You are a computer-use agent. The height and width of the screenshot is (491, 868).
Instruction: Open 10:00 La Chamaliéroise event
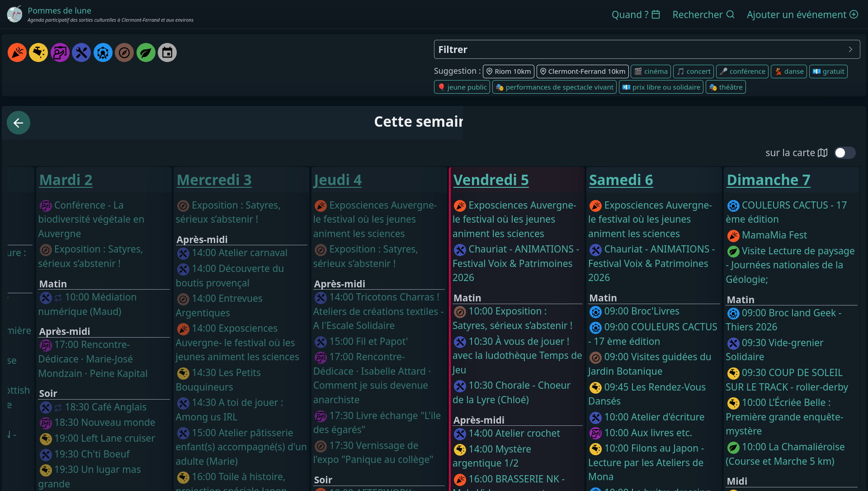[x=785, y=454]
